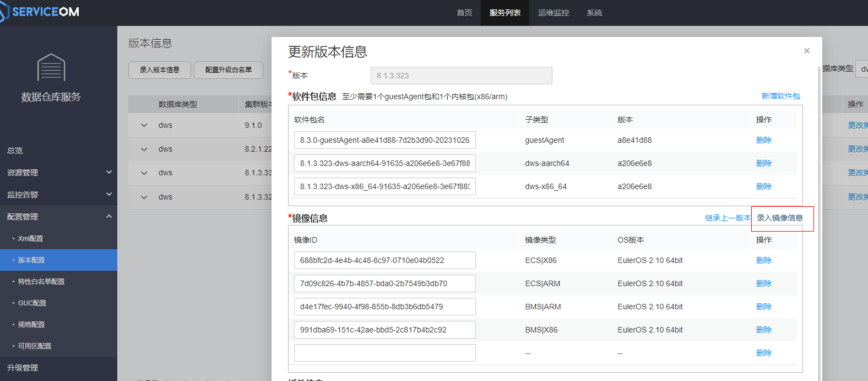This screenshot has height=381, width=868.
Task: Open 版本配置 in the sidebar
Action: click(58, 260)
